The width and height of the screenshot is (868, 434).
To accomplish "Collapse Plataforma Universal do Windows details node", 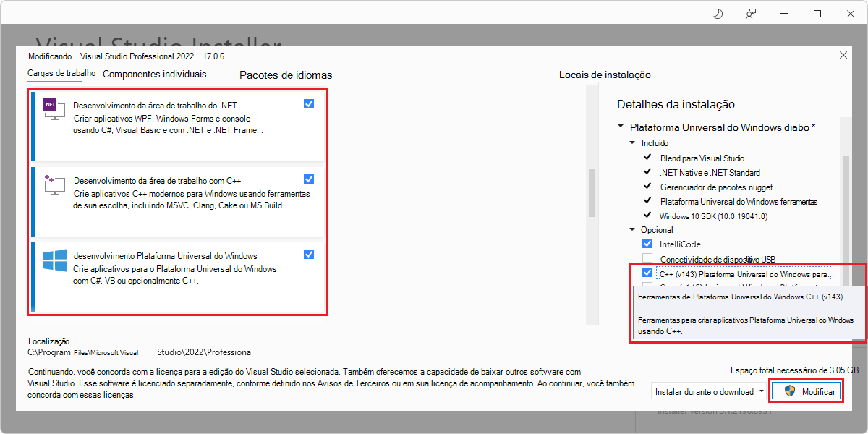I will point(621,127).
